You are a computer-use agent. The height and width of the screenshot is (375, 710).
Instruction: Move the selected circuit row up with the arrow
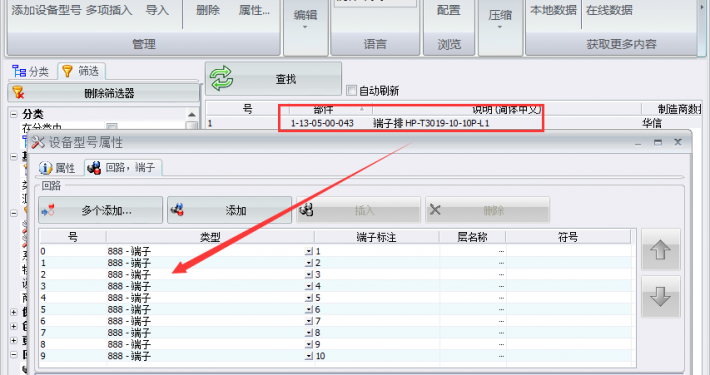660,250
